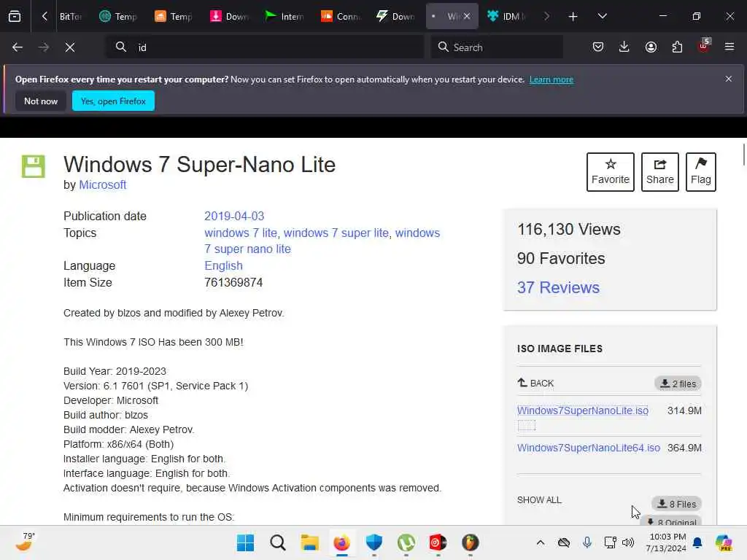This screenshot has height=560, width=747.
Task: Open the microphone tray icon
Action: tap(587, 542)
